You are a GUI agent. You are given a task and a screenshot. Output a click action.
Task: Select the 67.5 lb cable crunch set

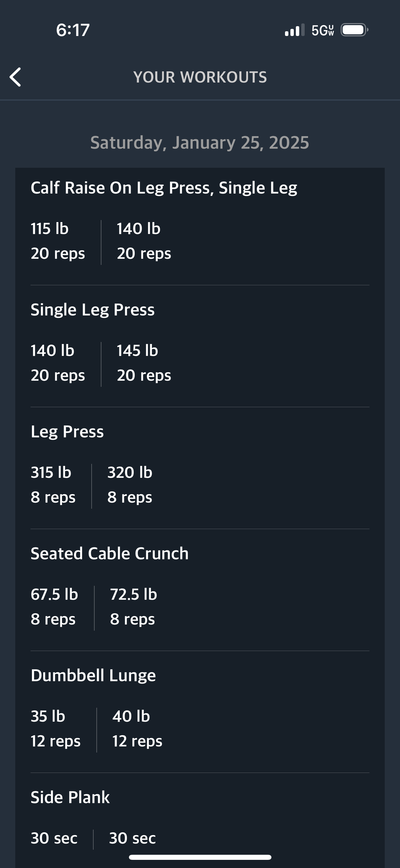[x=54, y=607]
